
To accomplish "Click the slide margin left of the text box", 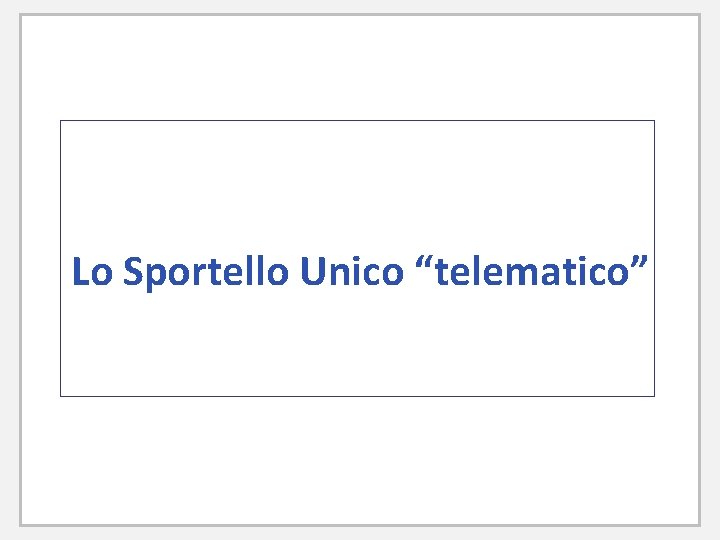I will point(40,258).
